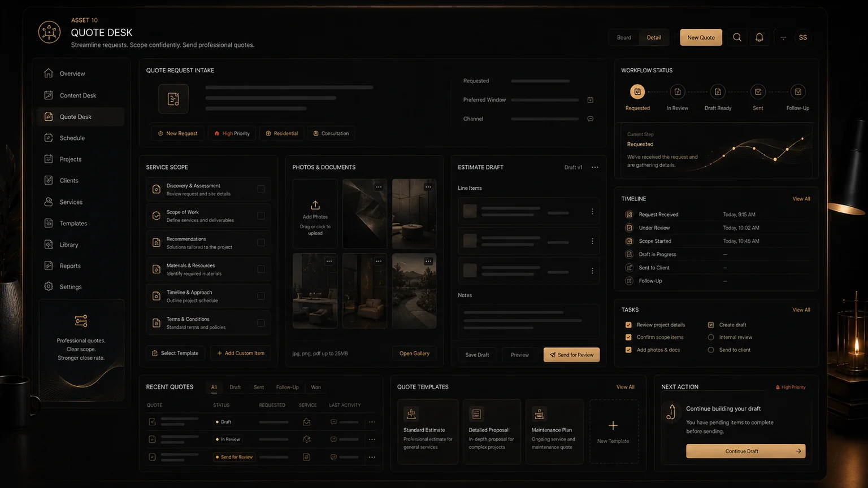Click the New Request tag
This screenshot has width=868, height=488.
[x=177, y=133]
